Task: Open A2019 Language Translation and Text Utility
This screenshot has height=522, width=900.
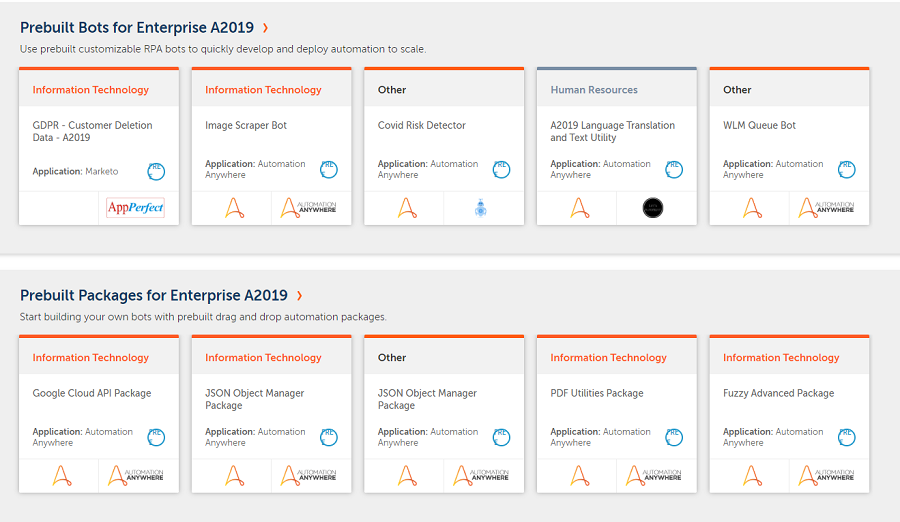Action: coord(612,131)
